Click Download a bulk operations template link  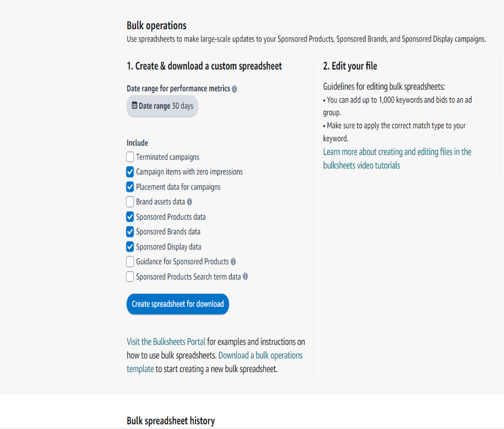pyautogui.click(x=260, y=355)
